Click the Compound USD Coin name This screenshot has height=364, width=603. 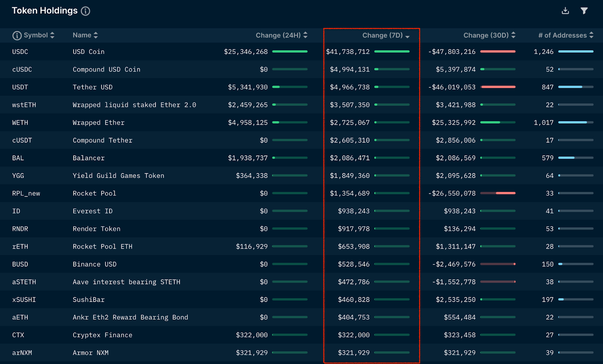(107, 69)
